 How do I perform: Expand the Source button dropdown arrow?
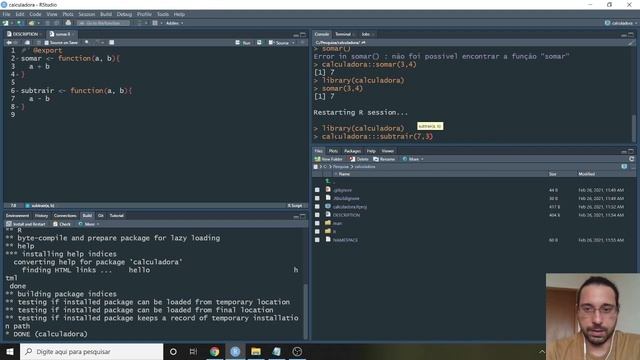[293, 42]
